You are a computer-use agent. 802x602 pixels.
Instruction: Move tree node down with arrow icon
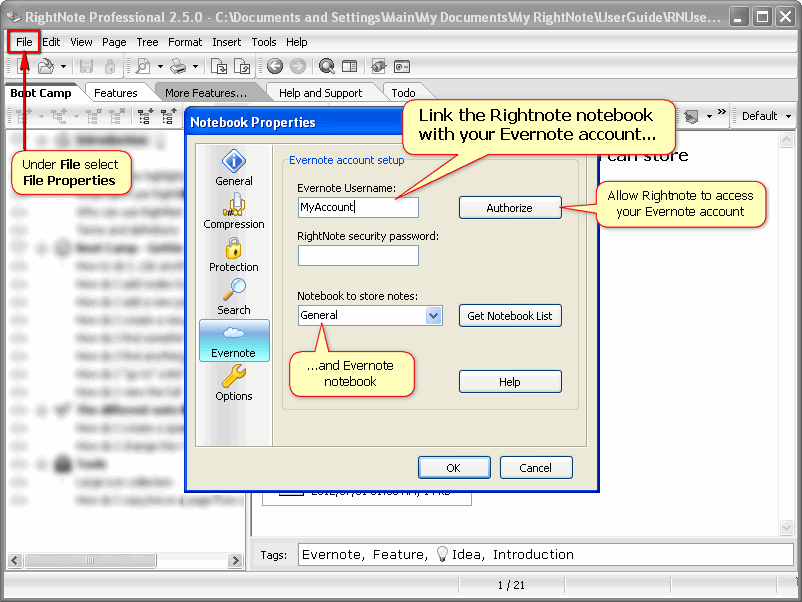146,116
